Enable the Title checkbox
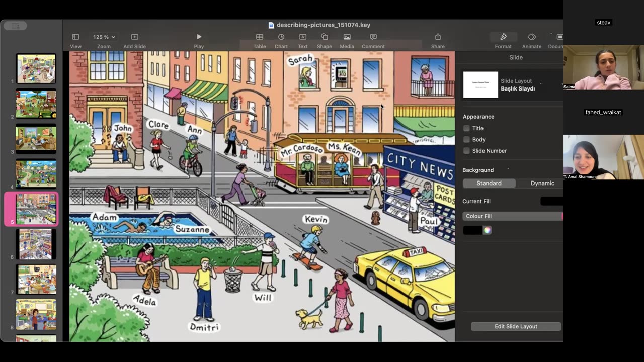Screen dimensions: 644x362 [x=466, y=128]
